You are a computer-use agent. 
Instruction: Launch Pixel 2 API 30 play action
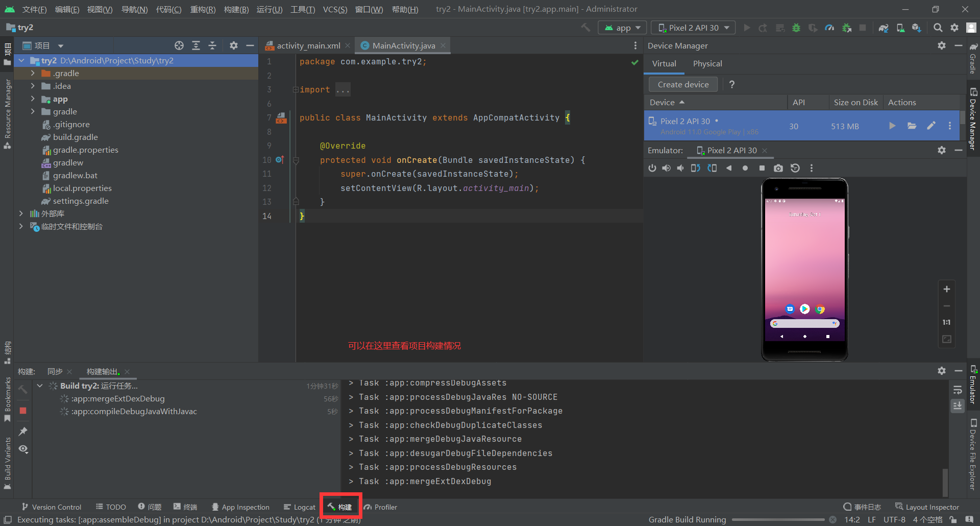tap(892, 126)
